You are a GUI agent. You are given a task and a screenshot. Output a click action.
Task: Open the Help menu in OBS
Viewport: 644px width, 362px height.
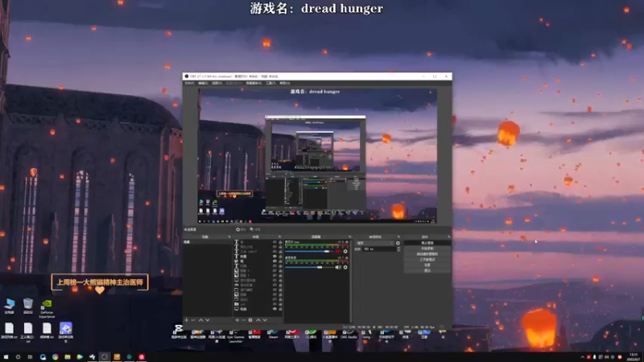click(285, 83)
